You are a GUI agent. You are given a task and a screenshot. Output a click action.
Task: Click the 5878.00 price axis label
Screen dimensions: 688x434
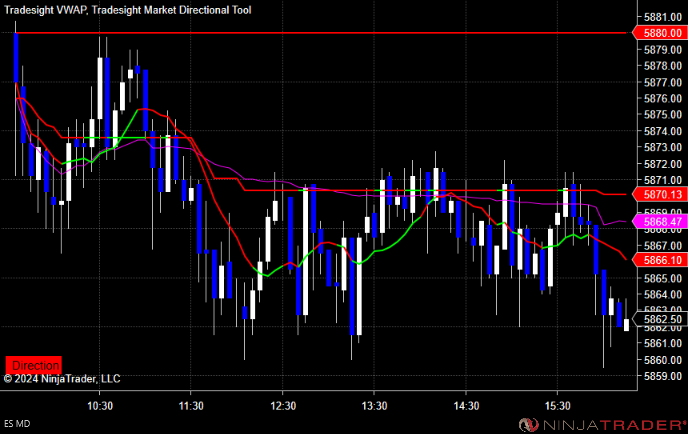663,66
